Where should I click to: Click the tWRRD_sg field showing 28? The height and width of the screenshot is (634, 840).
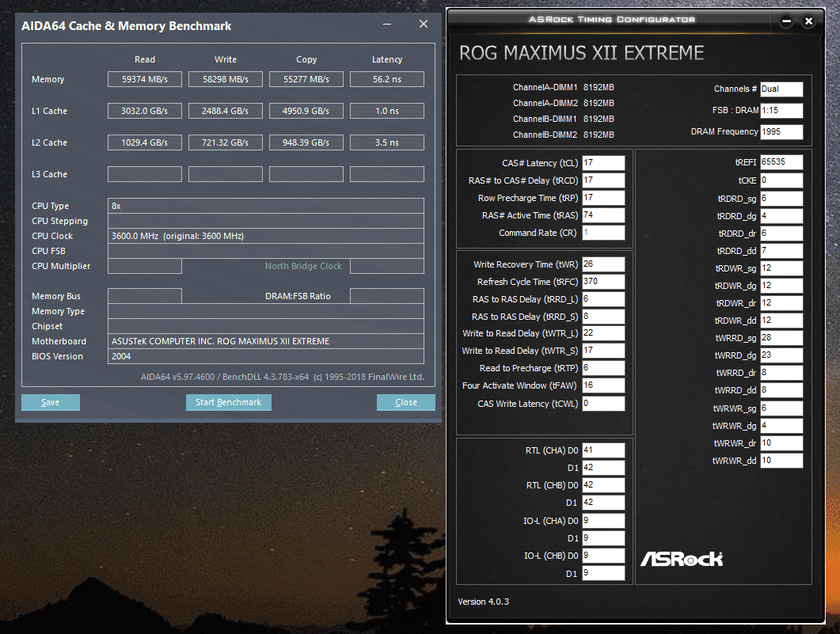pyautogui.click(x=781, y=338)
